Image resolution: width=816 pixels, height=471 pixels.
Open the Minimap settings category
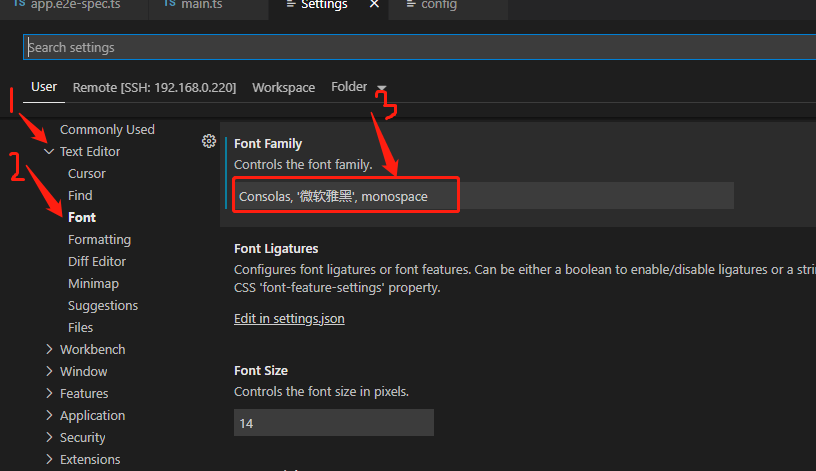pyautogui.click(x=94, y=284)
